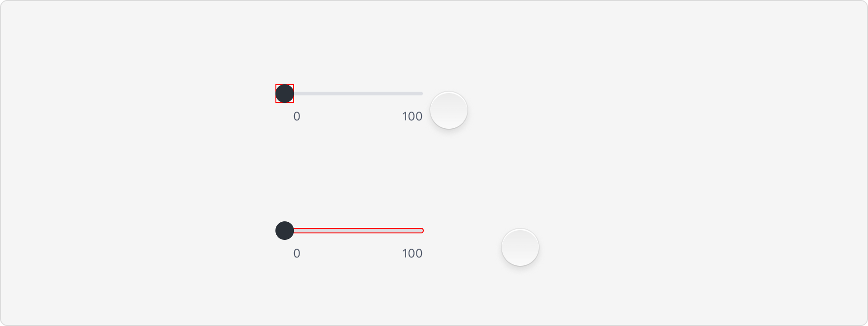Click the lower white round button

point(520,247)
